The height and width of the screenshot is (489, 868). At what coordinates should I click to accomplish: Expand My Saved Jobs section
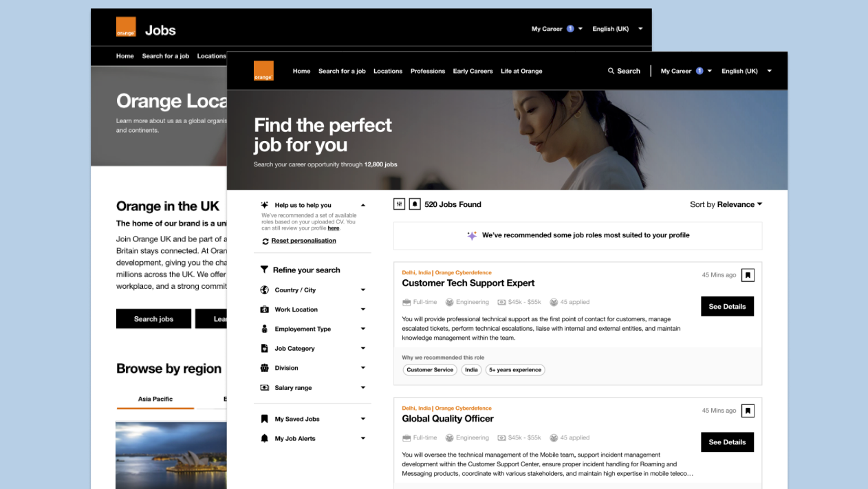[363, 419]
